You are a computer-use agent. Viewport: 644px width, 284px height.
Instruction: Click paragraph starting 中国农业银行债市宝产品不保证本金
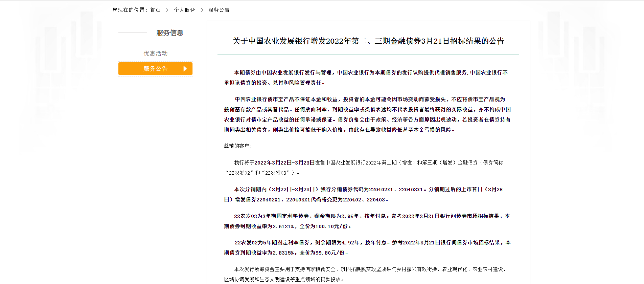pyautogui.click(x=367, y=114)
